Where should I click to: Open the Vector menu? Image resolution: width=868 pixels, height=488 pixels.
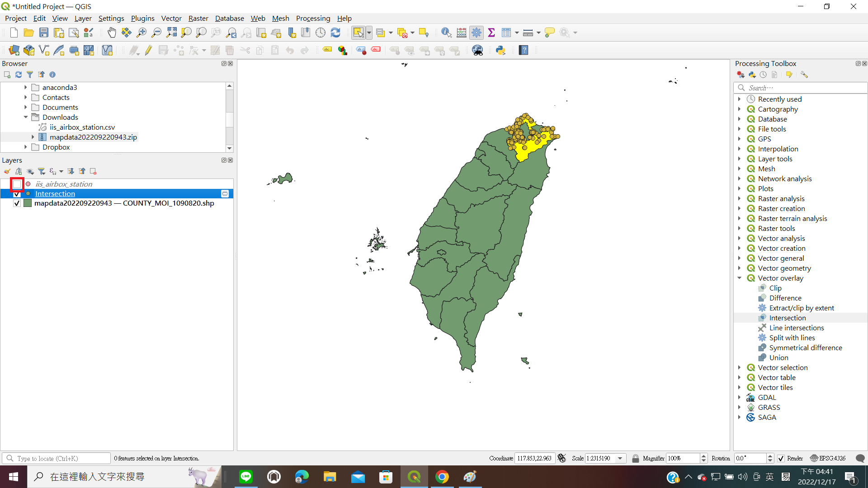[x=171, y=18]
